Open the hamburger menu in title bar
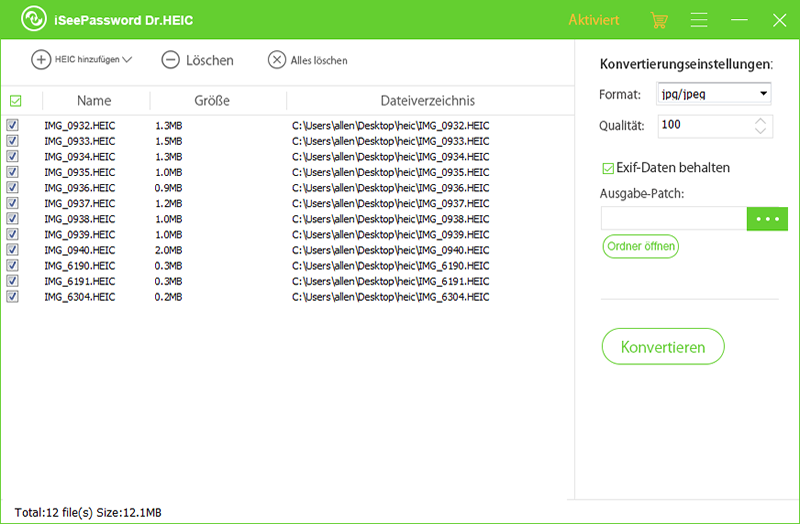 (699, 20)
